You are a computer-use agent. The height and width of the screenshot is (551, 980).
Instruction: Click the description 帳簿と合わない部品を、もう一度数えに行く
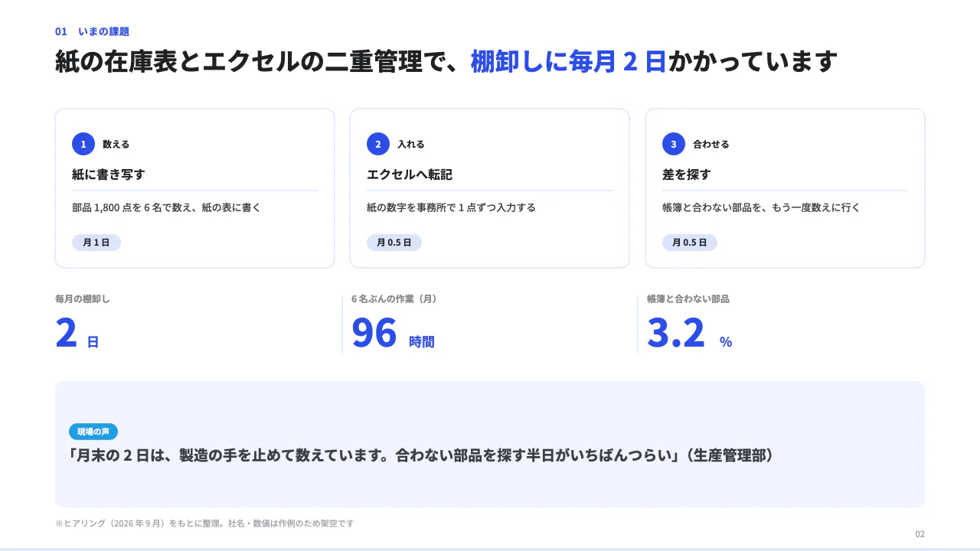762,207
